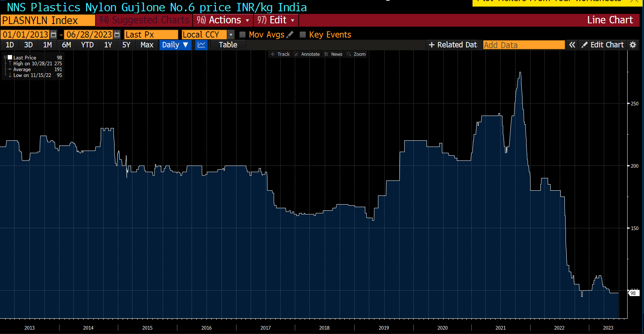Click the Track crosshair icon
Viewport: 644px width, 334px height.
click(x=273, y=54)
